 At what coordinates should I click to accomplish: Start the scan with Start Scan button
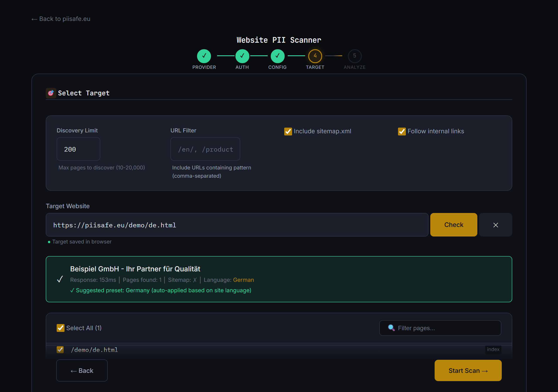tap(468, 370)
